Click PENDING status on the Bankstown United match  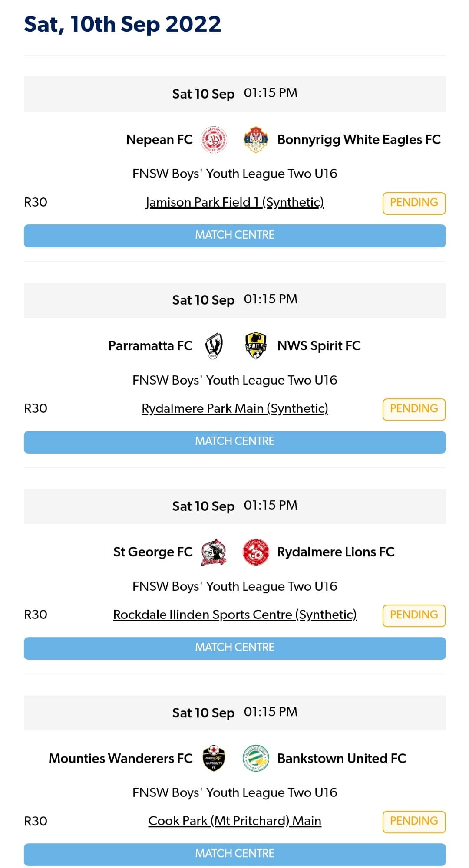[x=414, y=821]
